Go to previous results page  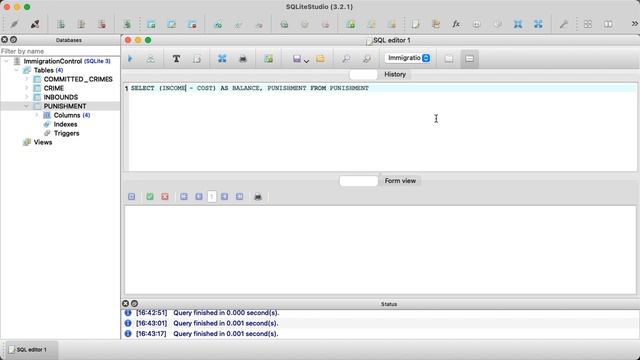tap(199, 197)
